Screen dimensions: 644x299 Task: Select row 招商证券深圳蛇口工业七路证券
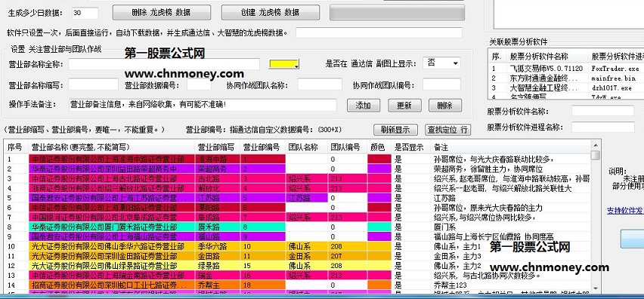coord(298,285)
